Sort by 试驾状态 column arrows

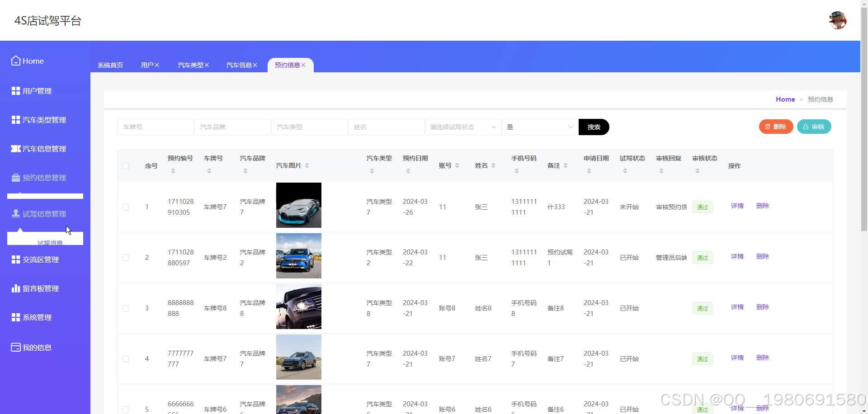625,171
